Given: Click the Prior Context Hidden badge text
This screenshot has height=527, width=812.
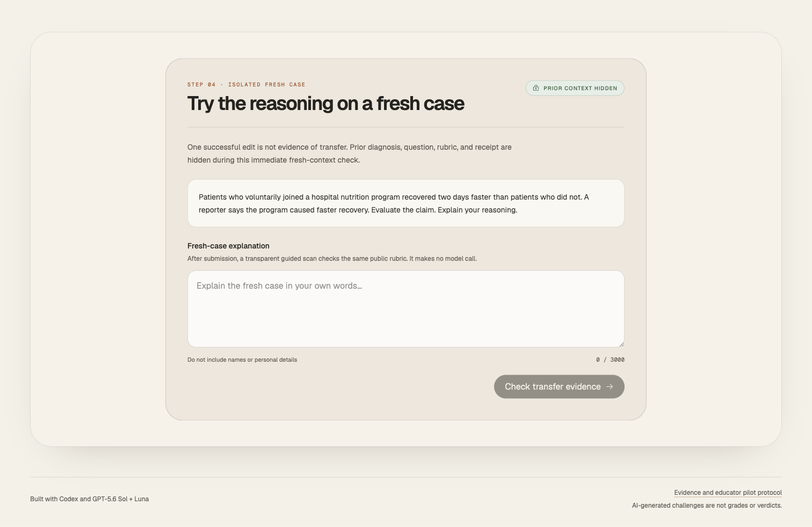Looking at the screenshot, I should [x=580, y=88].
